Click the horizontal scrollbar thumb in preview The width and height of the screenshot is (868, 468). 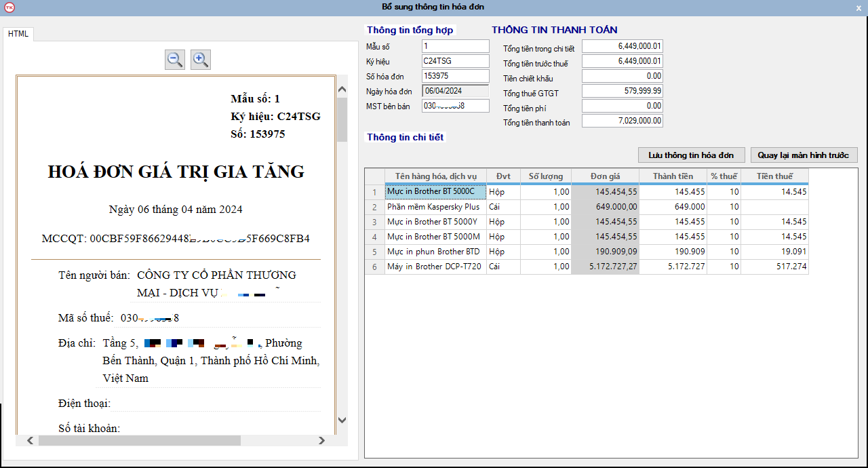pyautogui.click(x=139, y=440)
